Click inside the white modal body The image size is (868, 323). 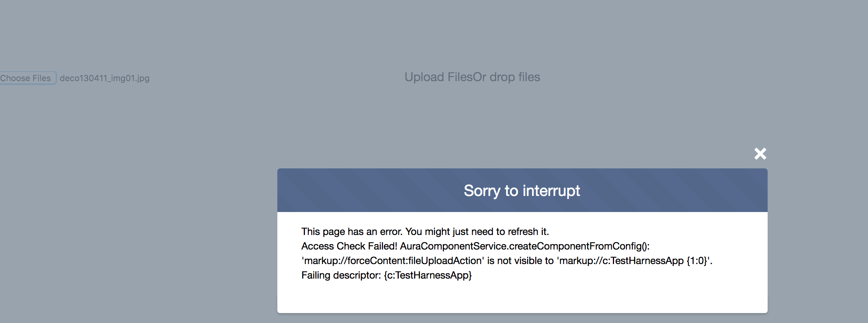tap(522, 299)
